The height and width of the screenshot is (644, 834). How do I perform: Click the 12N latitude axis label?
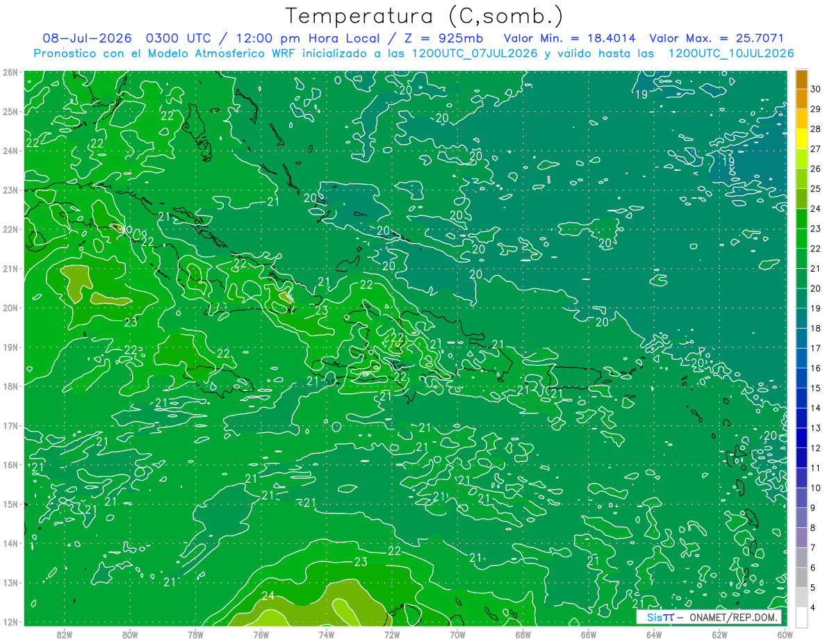(x=10, y=622)
